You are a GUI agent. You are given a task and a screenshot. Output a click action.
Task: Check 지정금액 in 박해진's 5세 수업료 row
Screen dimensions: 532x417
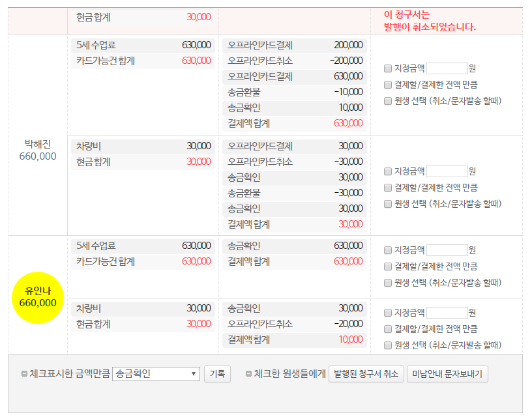coord(388,68)
